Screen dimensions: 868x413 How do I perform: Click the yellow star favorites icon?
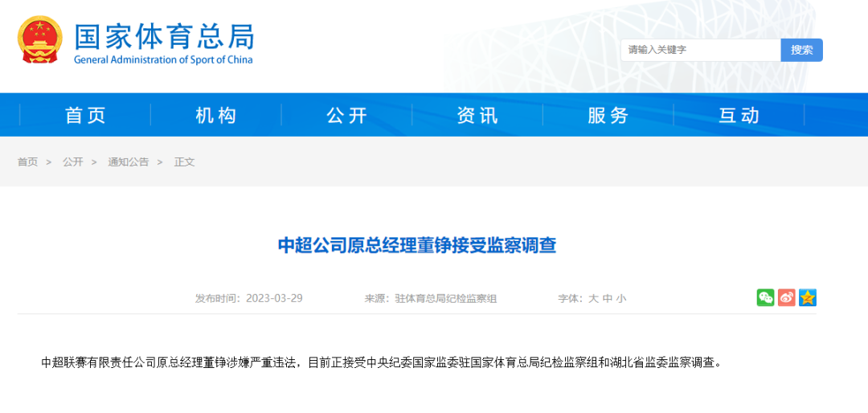[809, 298]
